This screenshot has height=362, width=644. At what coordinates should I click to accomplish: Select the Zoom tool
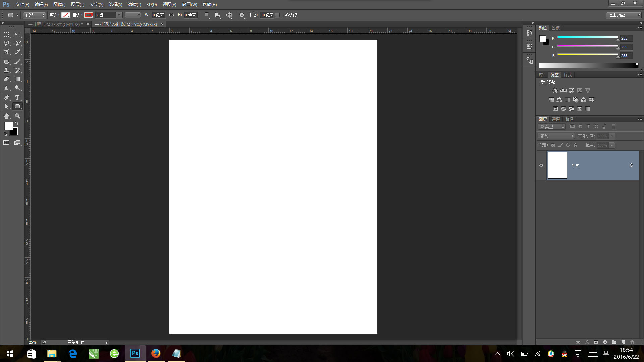coord(17,116)
